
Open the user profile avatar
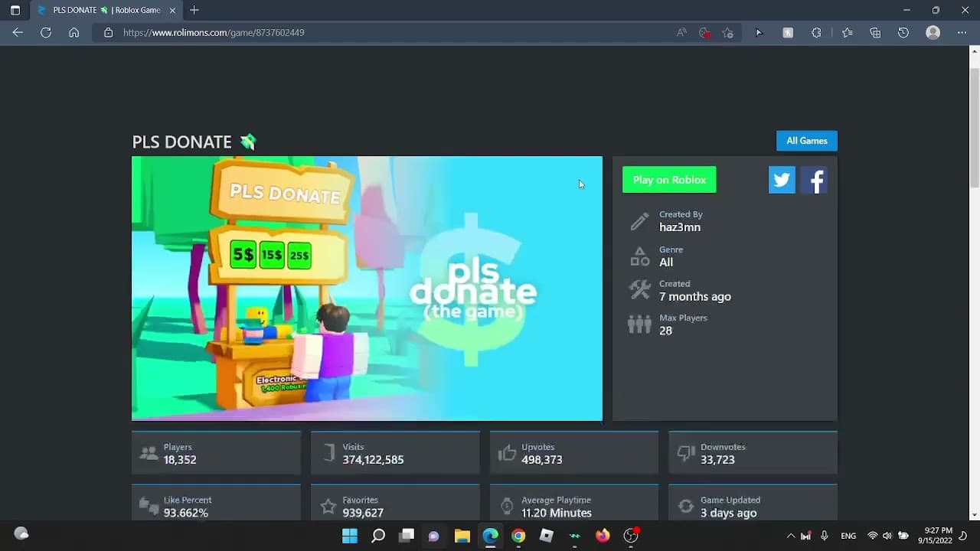coord(933,33)
